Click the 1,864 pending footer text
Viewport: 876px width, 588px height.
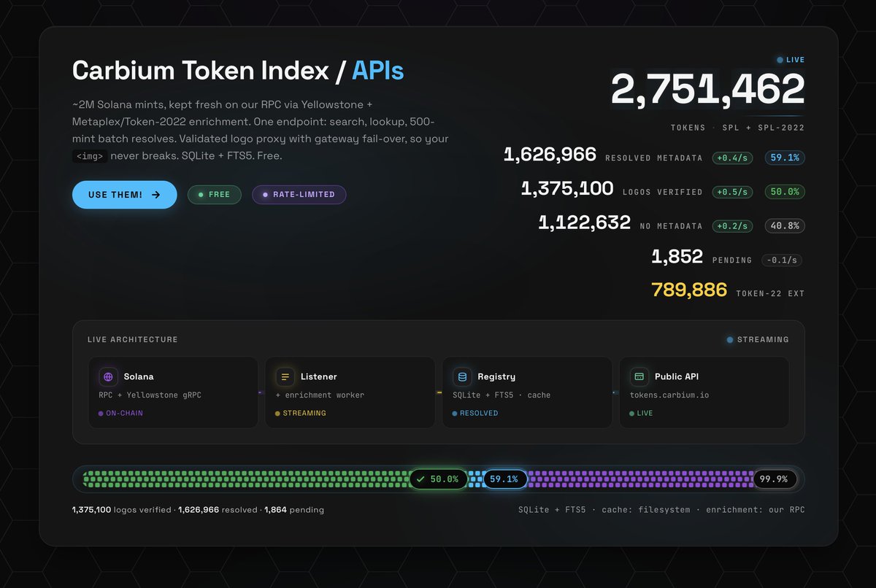(x=294, y=510)
